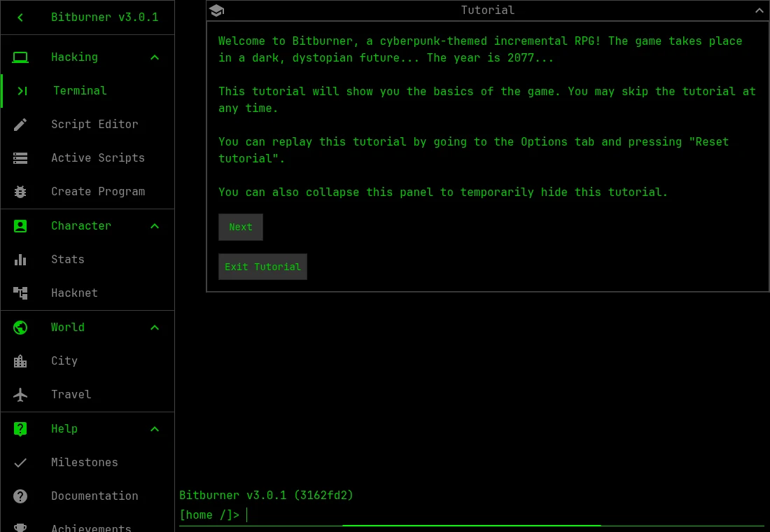Open the Milestones page
The image size is (770, 532).
(x=87, y=463)
